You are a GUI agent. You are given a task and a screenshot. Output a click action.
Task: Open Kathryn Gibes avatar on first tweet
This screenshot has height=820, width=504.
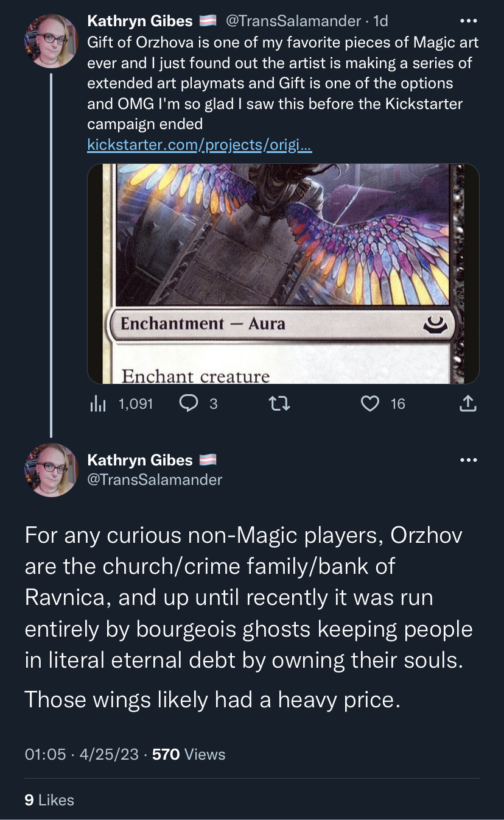(x=51, y=41)
